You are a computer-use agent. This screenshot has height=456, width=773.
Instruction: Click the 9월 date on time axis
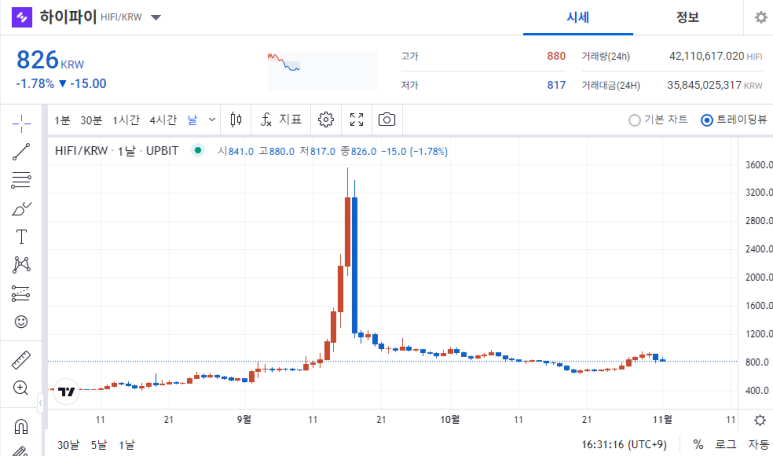coord(244,420)
